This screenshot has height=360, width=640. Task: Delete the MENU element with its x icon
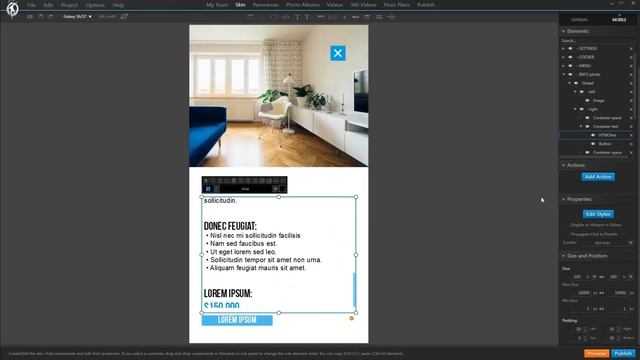pos(631,66)
